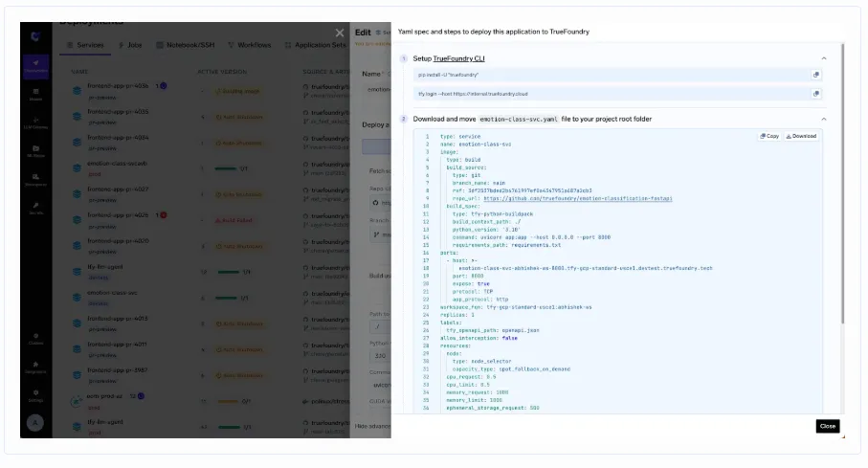Copy the YAML spec
Image resolution: width=868 pixels, height=468 pixels.
(769, 136)
